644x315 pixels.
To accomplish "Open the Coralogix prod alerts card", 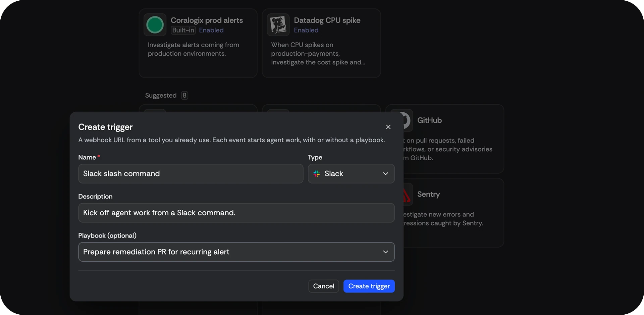I will point(198,43).
